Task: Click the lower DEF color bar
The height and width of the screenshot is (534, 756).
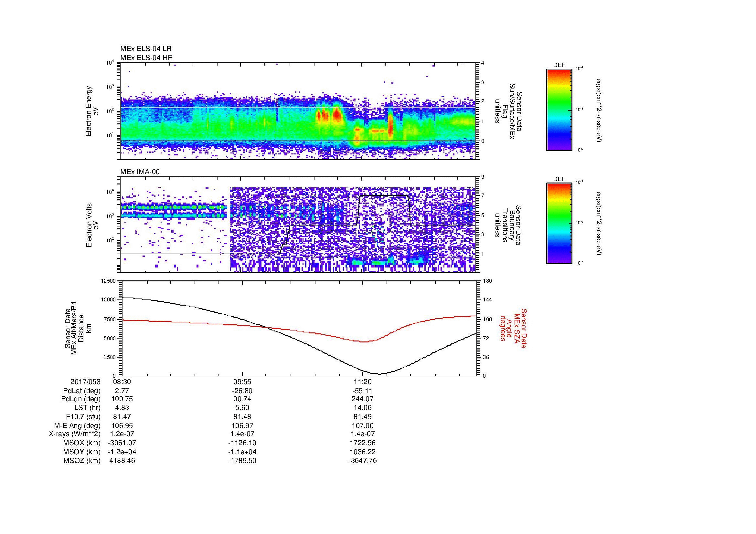Action: point(559,224)
